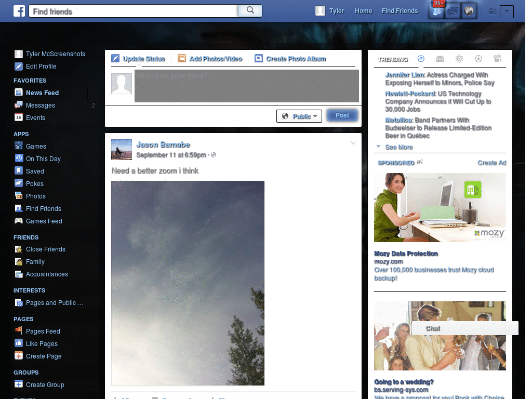Select the trending science atom icon
Screen dimensions: 532x399
[459, 59]
